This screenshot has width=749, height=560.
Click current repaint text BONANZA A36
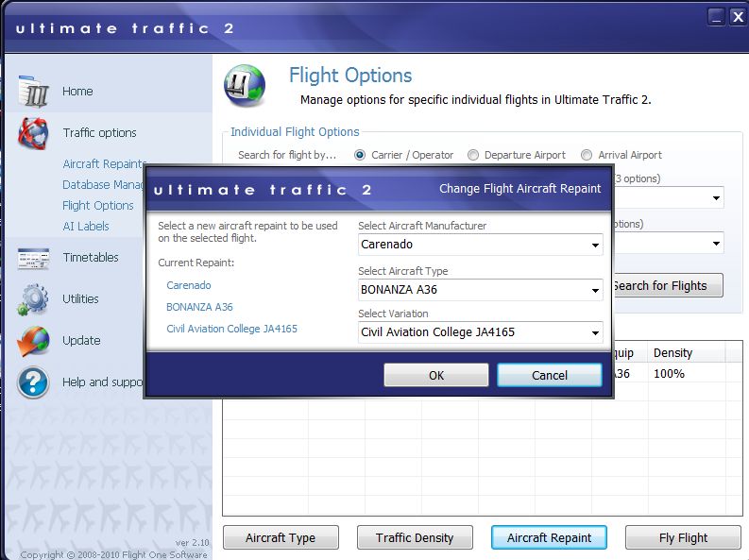coord(199,307)
